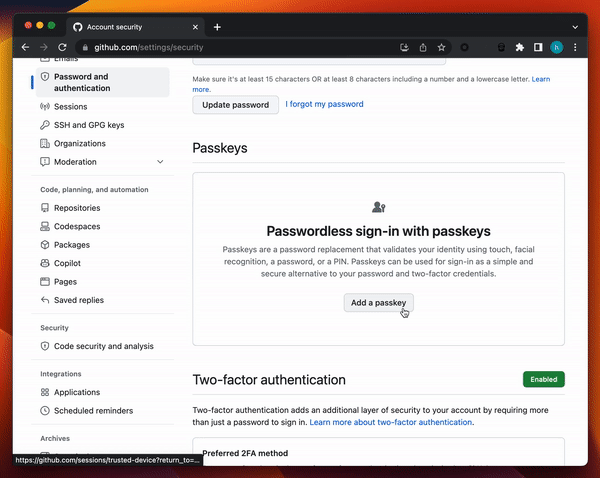Click the Codespaces icon in sidebar

[44, 226]
